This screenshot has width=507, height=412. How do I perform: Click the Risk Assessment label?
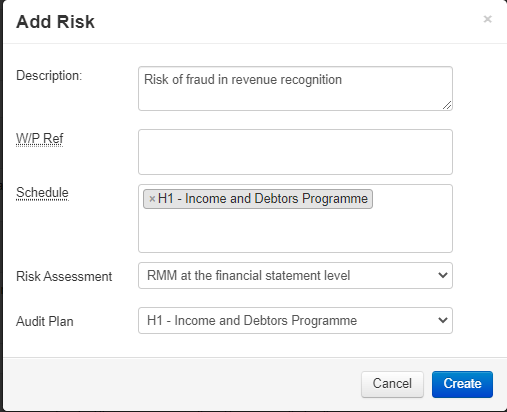(64, 276)
